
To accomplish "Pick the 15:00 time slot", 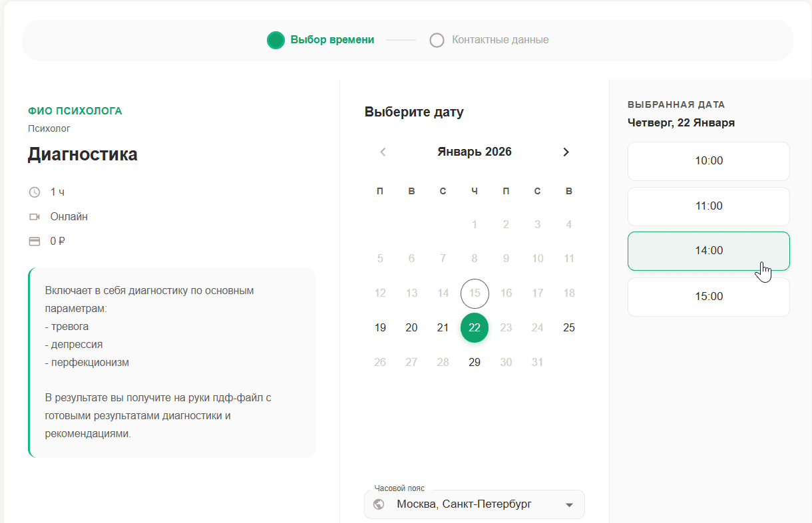I will (708, 297).
